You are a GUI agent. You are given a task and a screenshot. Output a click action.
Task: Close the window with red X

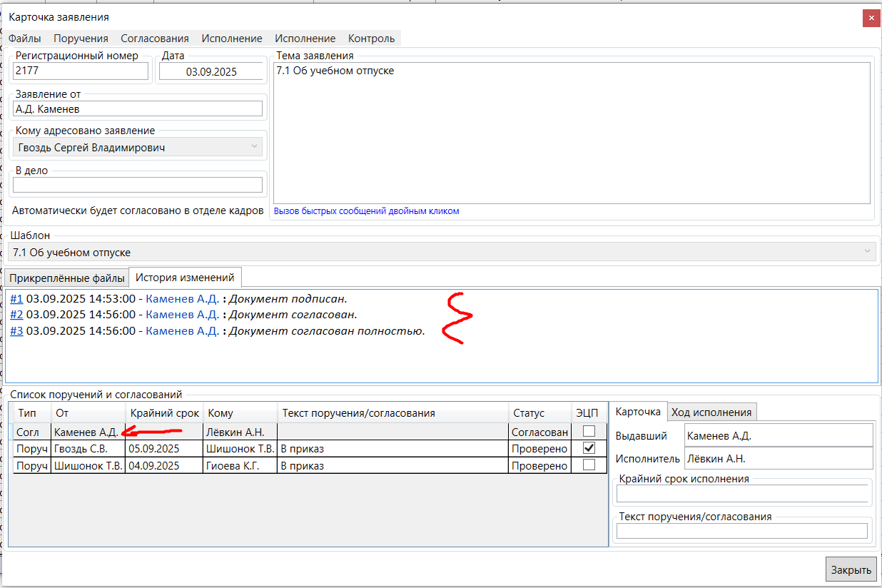click(x=870, y=18)
